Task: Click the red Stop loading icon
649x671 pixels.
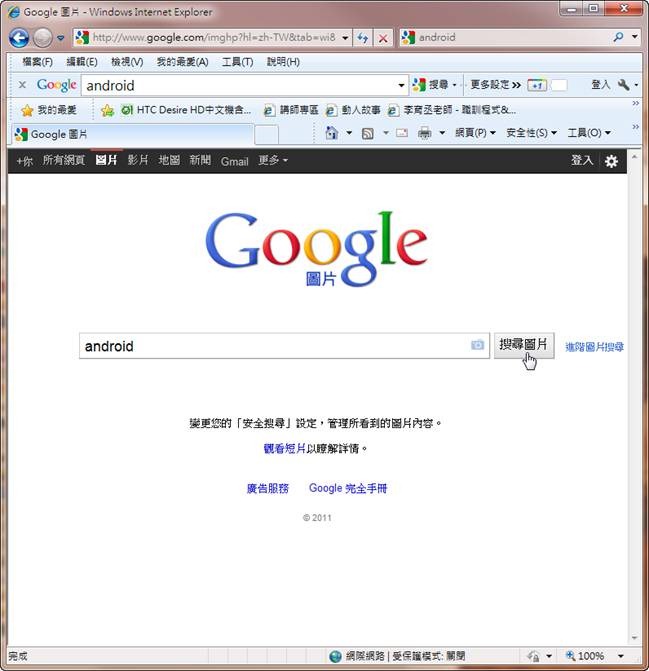Action: [x=383, y=38]
